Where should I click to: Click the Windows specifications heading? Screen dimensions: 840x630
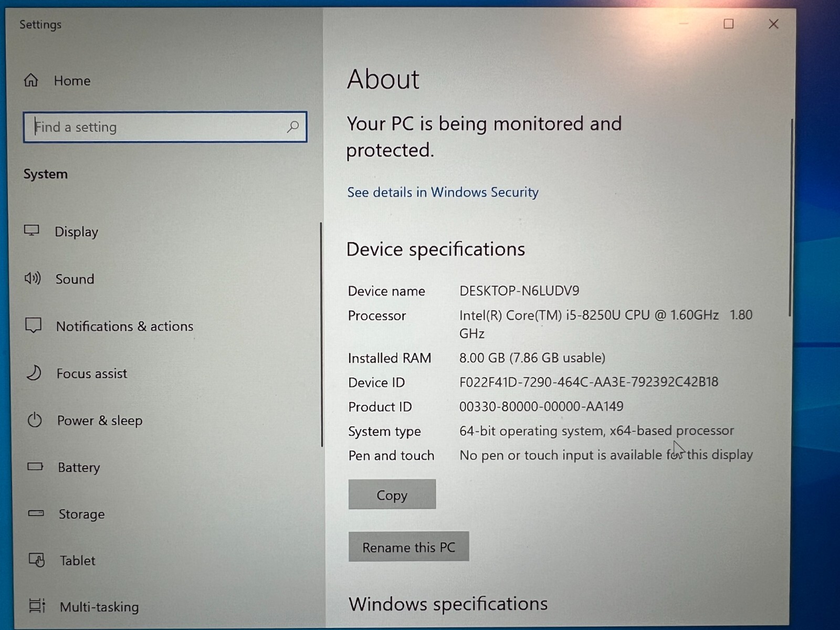point(448,604)
